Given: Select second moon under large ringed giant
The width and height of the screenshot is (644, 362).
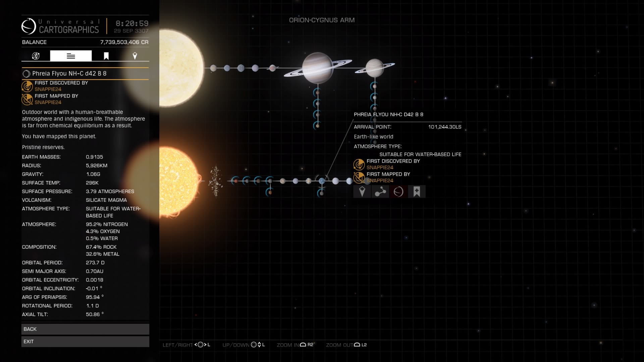Looking at the screenshot, I should (x=317, y=104).
